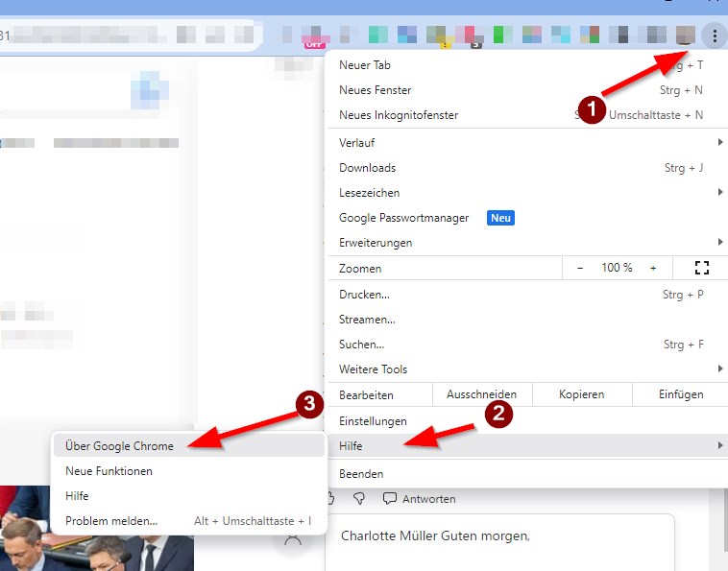The width and height of the screenshot is (728, 571).
Task: Click the Neu badge next to Passwortmanager
Action: 500,218
